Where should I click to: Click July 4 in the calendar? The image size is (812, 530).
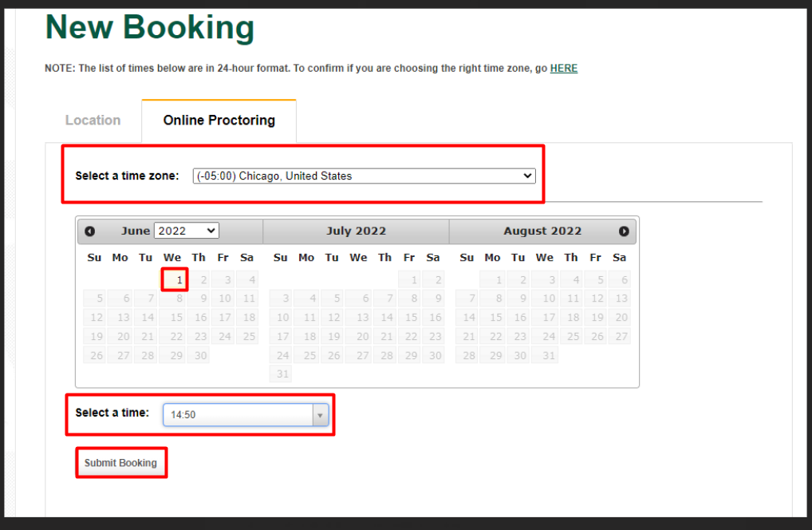coord(306,299)
